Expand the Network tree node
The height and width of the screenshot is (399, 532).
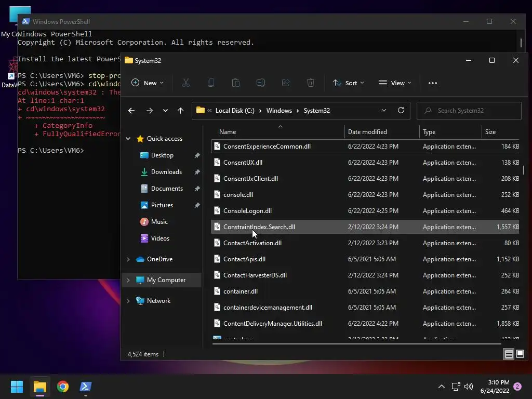pos(128,301)
